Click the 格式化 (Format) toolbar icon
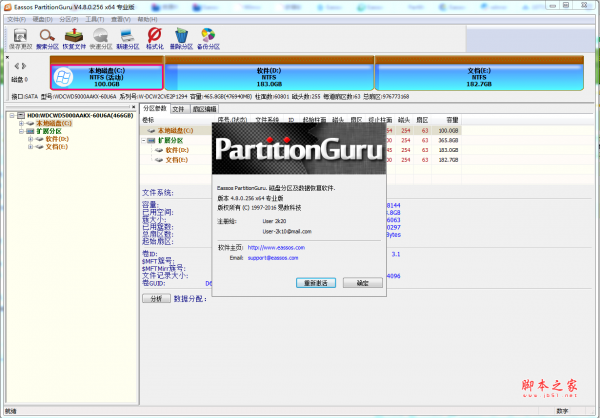 coord(155,39)
